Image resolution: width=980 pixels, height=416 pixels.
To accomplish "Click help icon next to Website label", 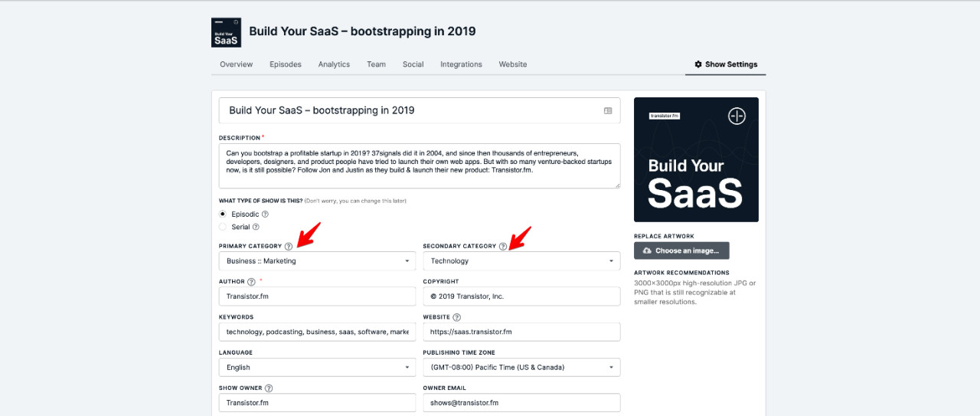I will click(457, 317).
